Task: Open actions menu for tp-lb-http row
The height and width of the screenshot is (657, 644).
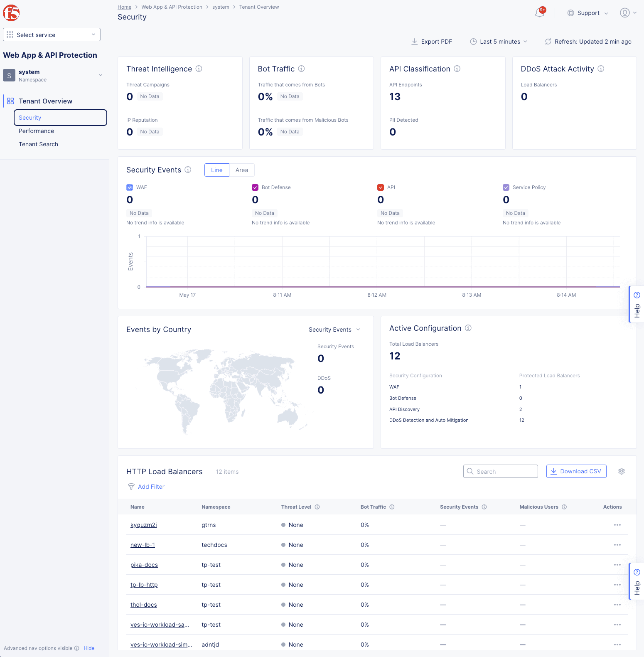Action: 617,585
